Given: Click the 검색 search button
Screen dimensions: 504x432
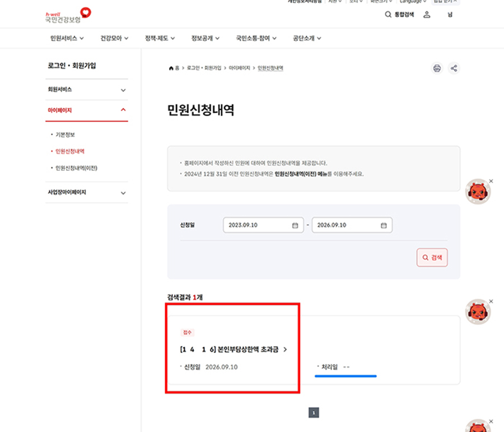Looking at the screenshot, I should pos(432,257).
